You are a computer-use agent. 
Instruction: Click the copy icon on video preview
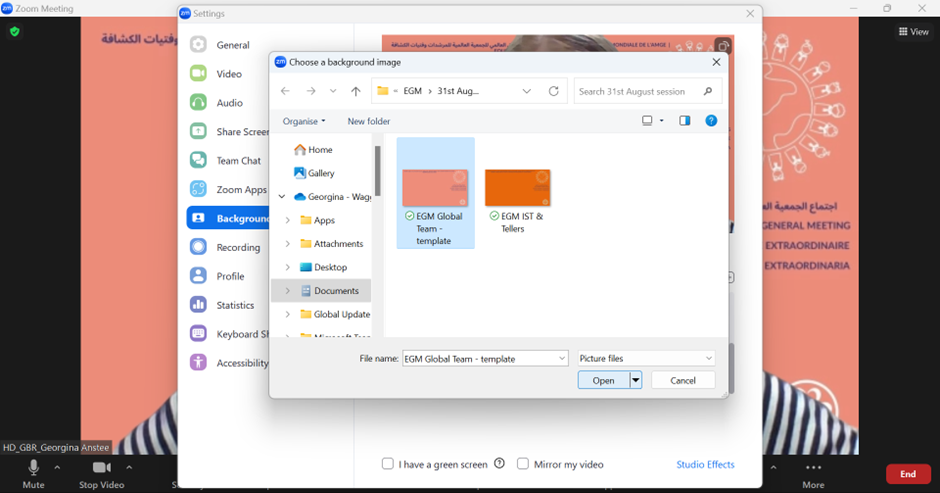coord(723,46)
